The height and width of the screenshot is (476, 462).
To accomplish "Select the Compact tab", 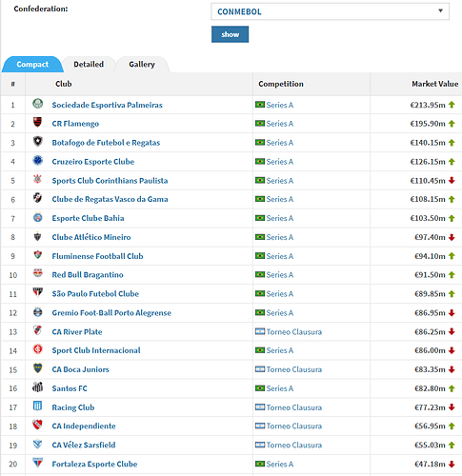I will tap(32, 65).
